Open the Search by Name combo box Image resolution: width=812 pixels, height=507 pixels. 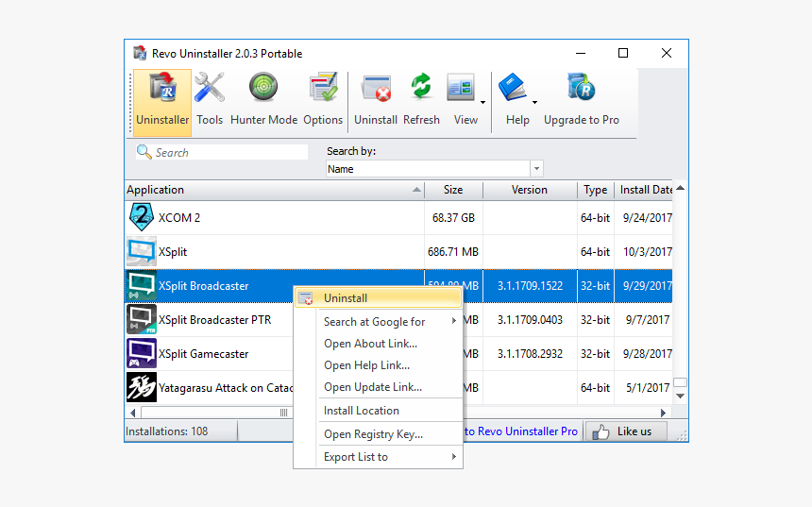(x=434, y=169)
